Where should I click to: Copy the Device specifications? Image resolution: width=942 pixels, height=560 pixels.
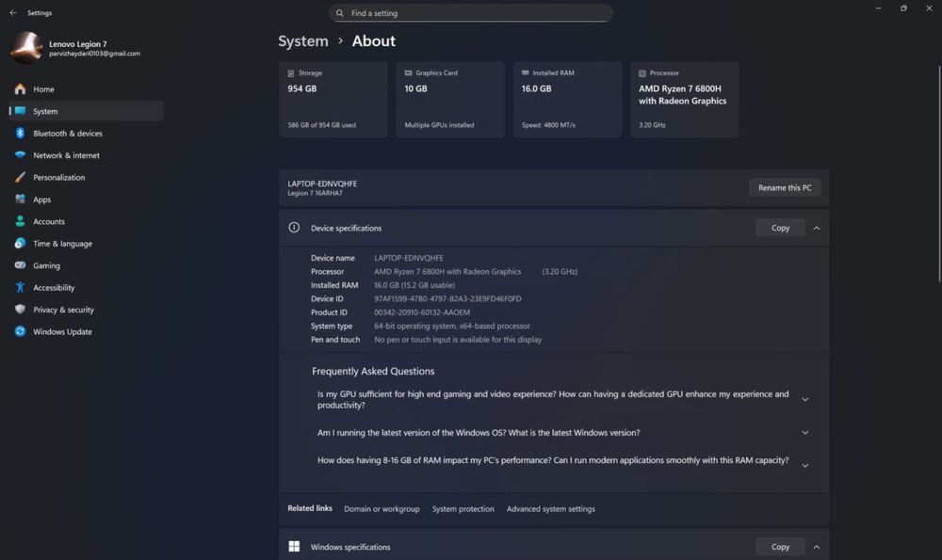(x=780, y=228)
